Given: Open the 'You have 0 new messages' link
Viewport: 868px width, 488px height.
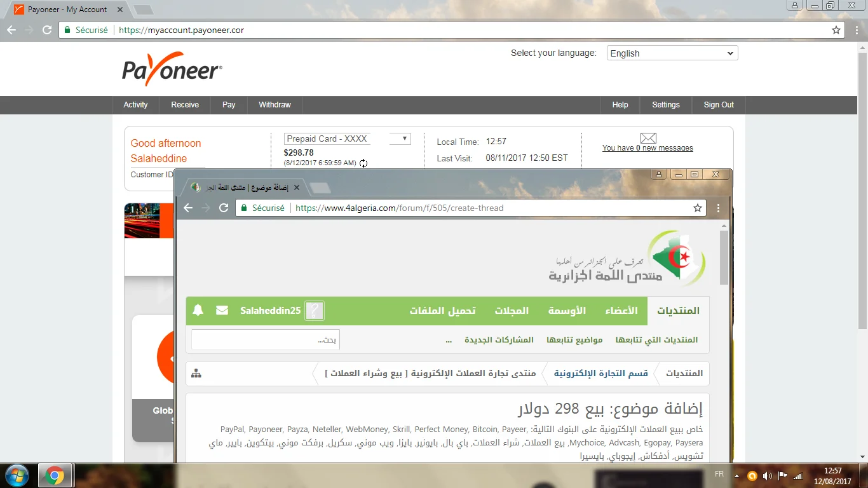Looking at the screenshot, I should (648, 148).
